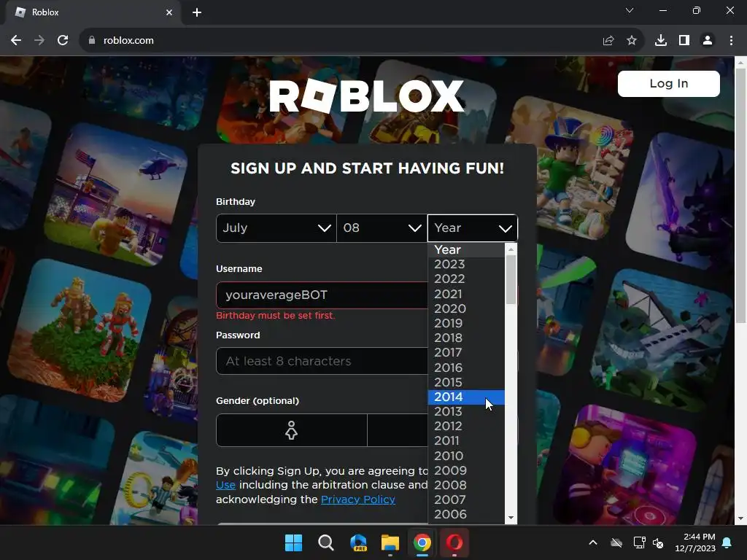
Task: Pick 2019 from the year list
Action: click(466, 323)
